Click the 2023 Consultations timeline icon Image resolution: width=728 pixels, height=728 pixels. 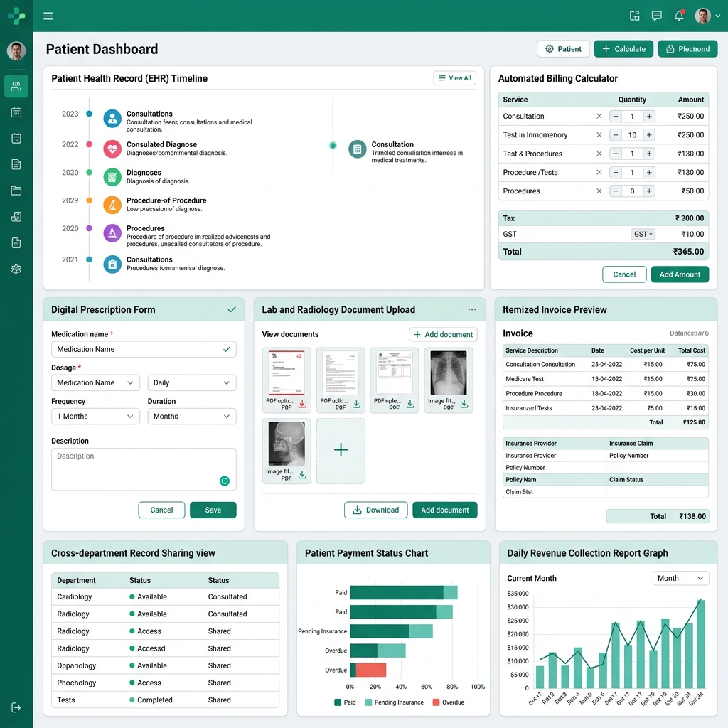pos(112,119)
